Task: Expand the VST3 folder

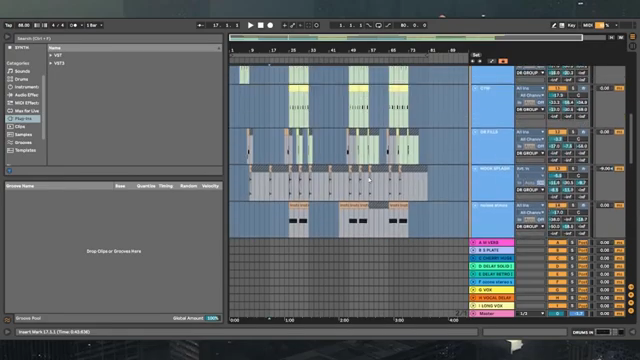Action: coord(51,63)
